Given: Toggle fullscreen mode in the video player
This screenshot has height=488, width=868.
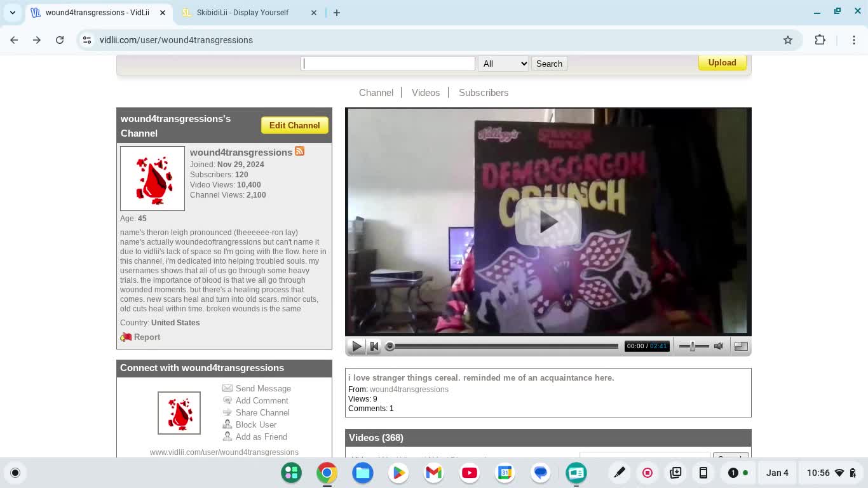Looking at the screenshot, I should (741, 346).
